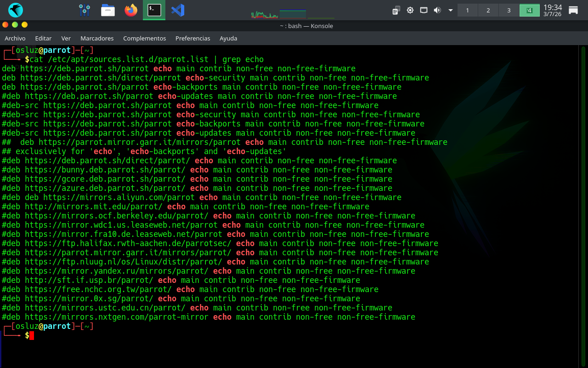
Task: Open the Archivo menu
Action: (x=15, y=38)
